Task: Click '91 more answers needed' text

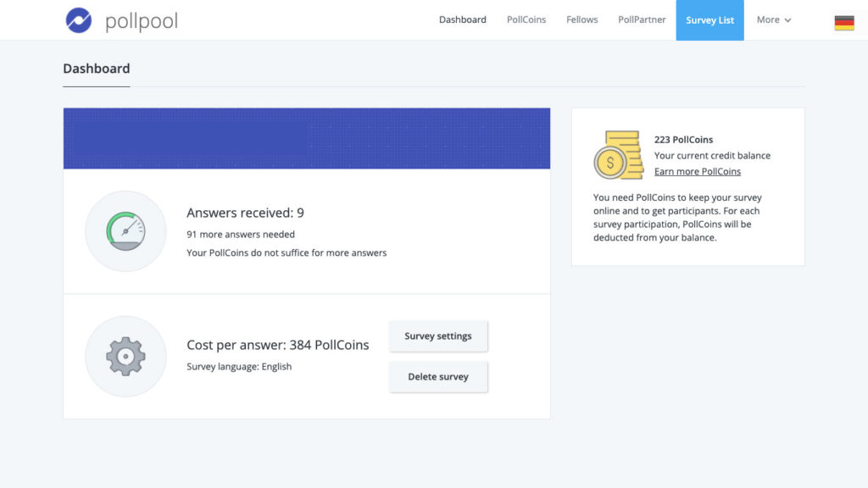Action: (241, 235)
